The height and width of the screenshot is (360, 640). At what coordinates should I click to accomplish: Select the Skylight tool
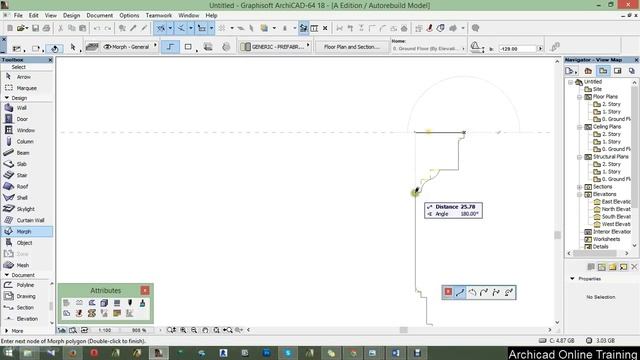[27, 209]
